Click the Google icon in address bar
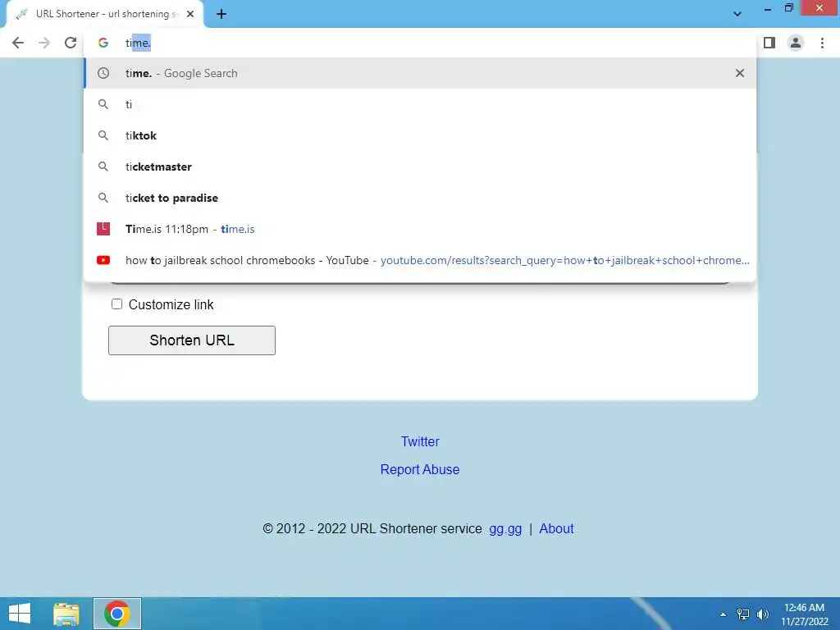This screenshot has height=630, width=840. 103,43
